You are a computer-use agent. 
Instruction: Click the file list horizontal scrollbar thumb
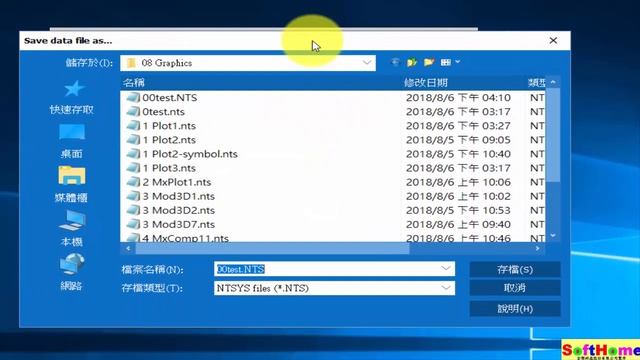point(272,248)
